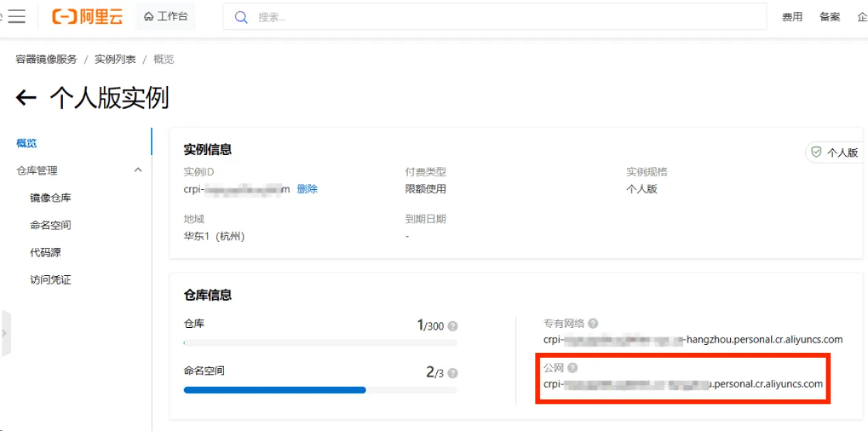This screenshot has width=868, height=431.
Task: Click the 限额使用 billing type value
Action: (425, 189)
